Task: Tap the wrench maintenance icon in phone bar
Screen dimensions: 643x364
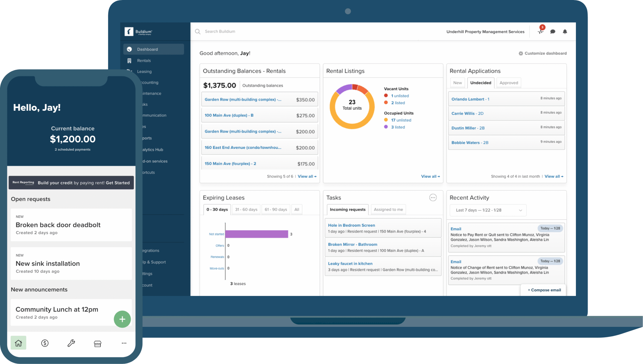Action: pyautogui.click(x=71, y=343)
